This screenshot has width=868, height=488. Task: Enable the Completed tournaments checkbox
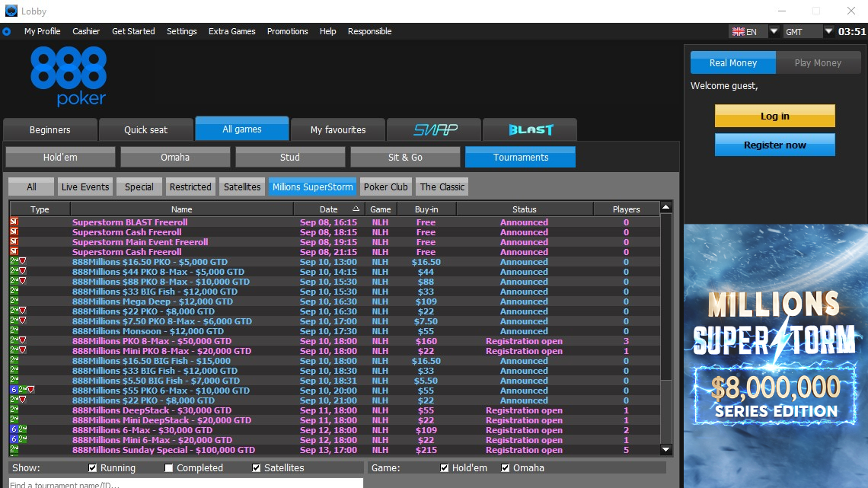pyautogui.click(x=169, y=468)
